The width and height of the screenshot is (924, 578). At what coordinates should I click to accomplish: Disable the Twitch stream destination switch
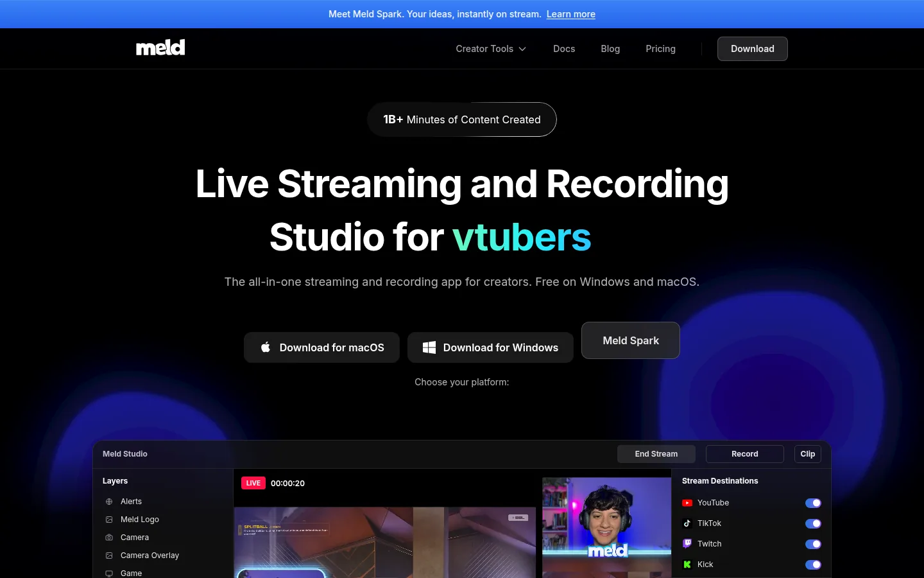pyautogui.click(x=813, y=544)
